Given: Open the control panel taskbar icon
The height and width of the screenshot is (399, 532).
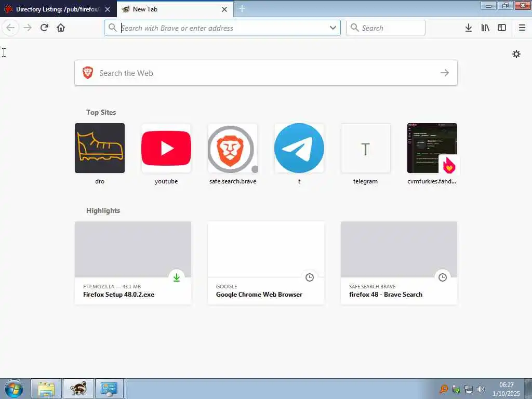Looking at the screenshot, I should tap(109, 389).
